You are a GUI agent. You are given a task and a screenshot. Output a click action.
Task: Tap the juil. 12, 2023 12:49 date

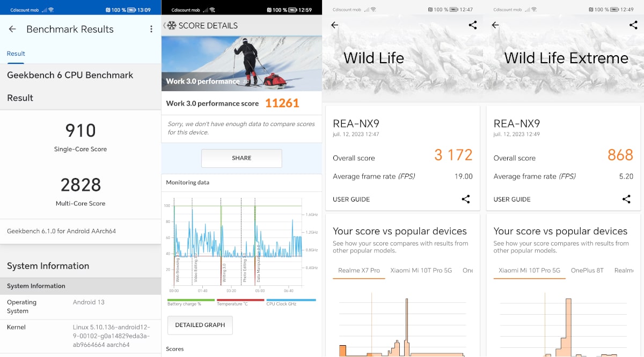[x=517, y=134]
